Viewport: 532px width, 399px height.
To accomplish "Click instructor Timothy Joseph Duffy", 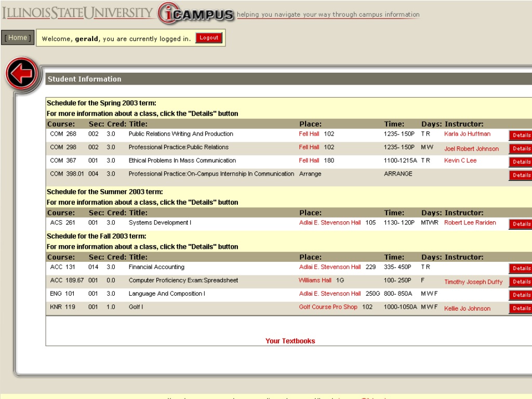I will (473, 282).
